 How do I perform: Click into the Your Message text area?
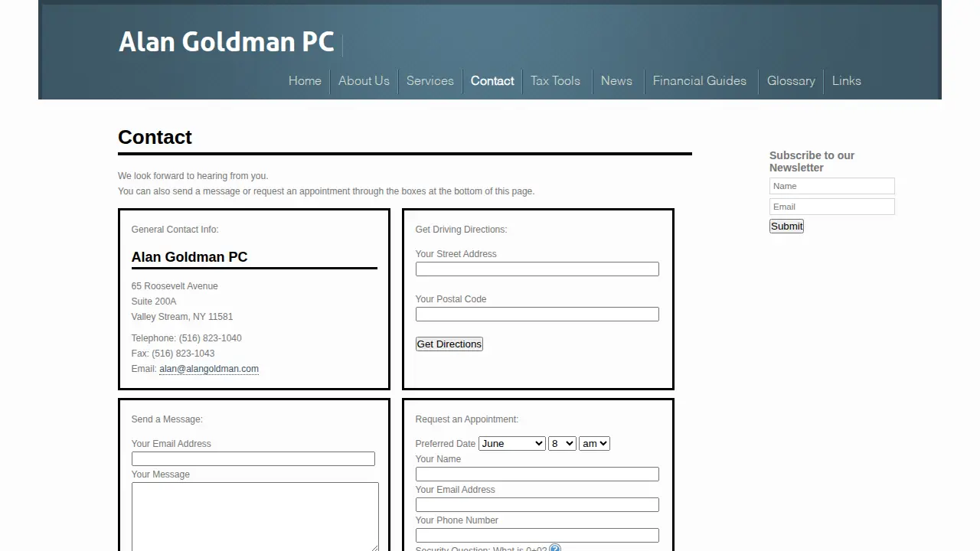click(x=255, y=517)
